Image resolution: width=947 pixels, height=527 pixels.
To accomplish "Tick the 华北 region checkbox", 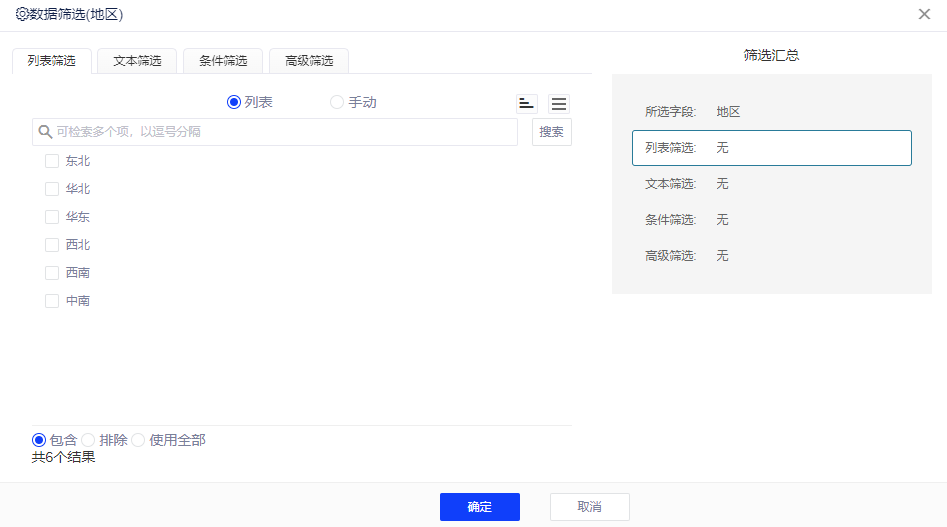I will [52, 189].
